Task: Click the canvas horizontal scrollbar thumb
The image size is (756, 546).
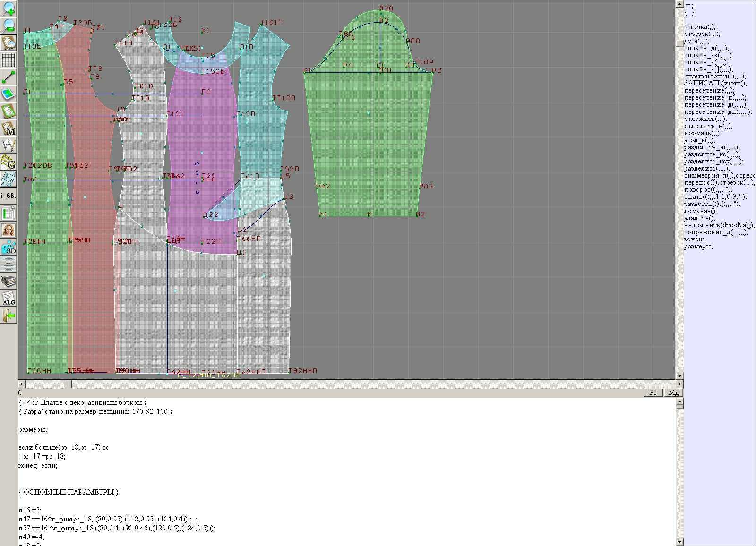Action: (x=68, y=384)
